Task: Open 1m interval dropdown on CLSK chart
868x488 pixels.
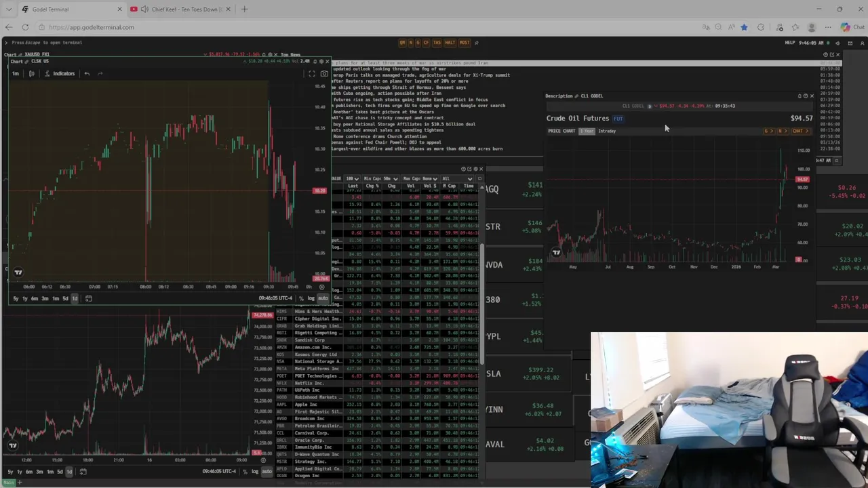Action: [x=15, y=73]
